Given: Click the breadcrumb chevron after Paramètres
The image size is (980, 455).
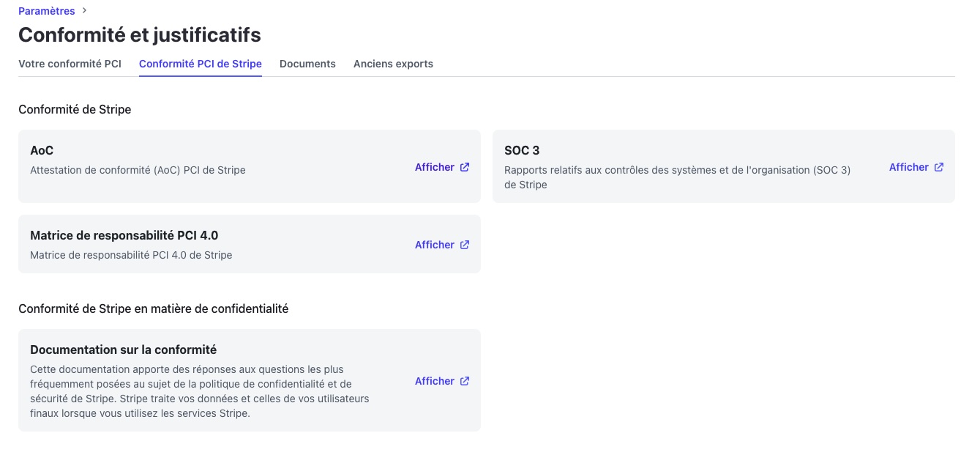Looking at the screenshot, I should [84, 10].
